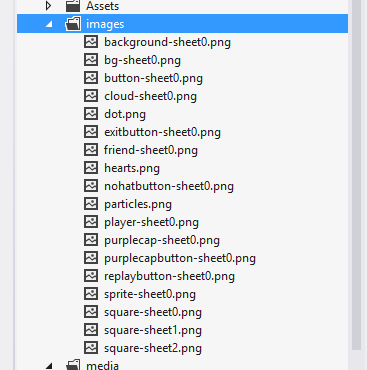This screenshot has width=367, height=370.
Task: Select purplecapbutton-sheet0.png file
Action: click(x=180, y=258)
